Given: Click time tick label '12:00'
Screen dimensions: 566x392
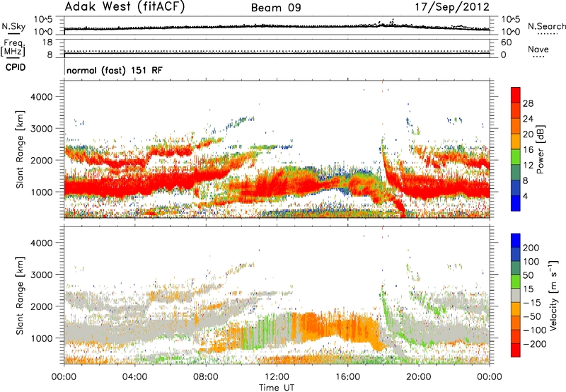Looking at the screenshot, I should pyautogui.click(x=277, y=377).
